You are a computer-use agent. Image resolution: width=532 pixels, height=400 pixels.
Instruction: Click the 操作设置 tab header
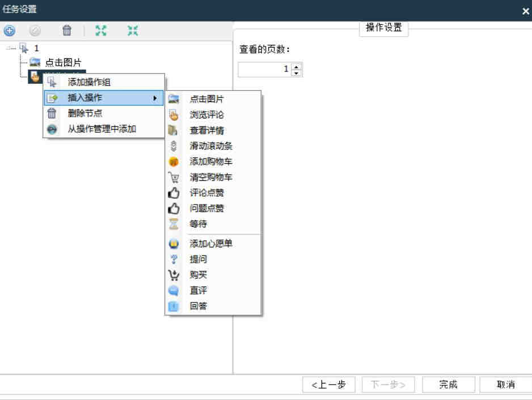(x=384, y=28)
